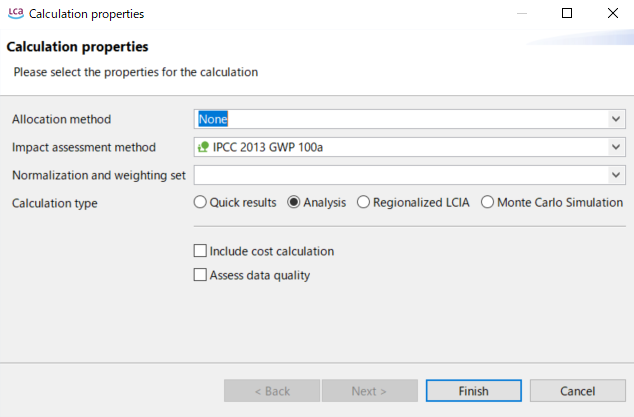Viewport: 634px width, 417px height.
Task: Click Normalization and weighting set label
Action: [x=99, y=175]
